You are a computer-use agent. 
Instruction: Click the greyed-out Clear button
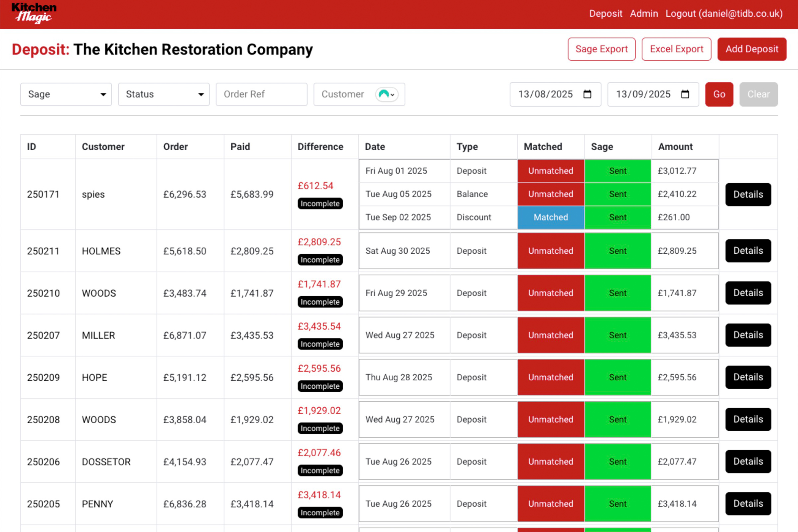click(x=758, y=94)
